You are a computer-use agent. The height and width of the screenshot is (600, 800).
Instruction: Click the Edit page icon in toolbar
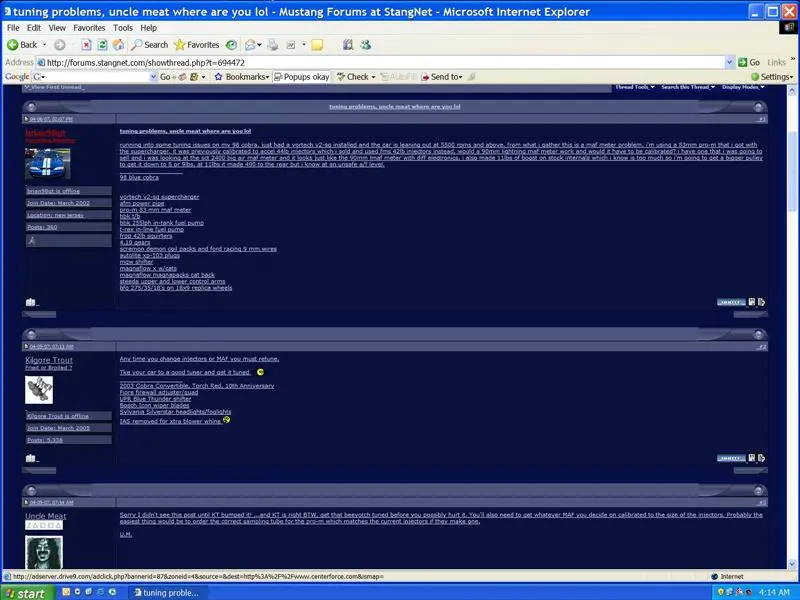click(x=291, y=45)
